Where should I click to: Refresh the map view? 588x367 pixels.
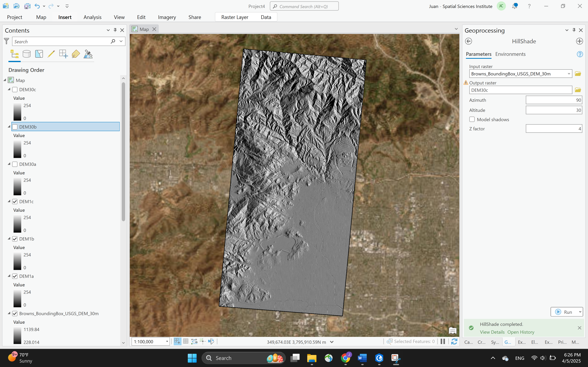coord(454,341)
